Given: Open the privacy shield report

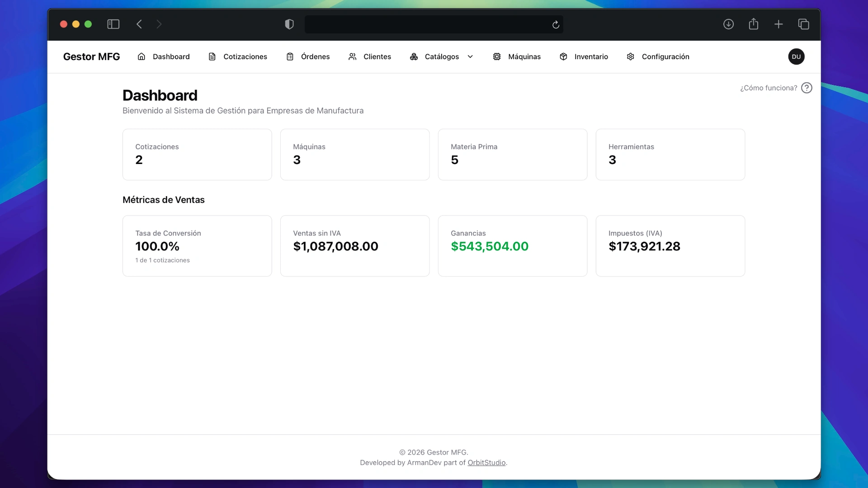Looking at the screenshot, I should click(289, 24).
